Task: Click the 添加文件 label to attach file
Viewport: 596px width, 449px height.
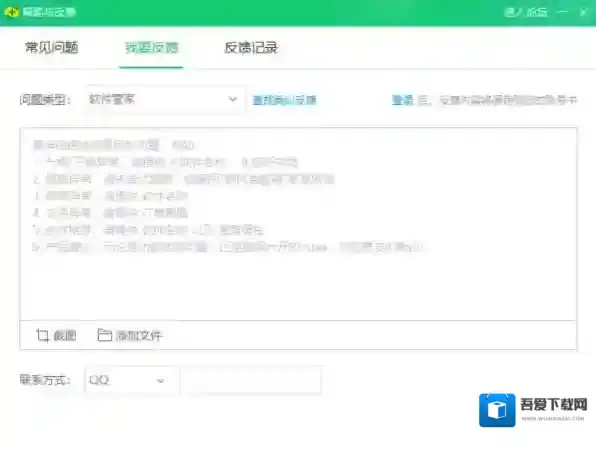Action: [139, 335]
